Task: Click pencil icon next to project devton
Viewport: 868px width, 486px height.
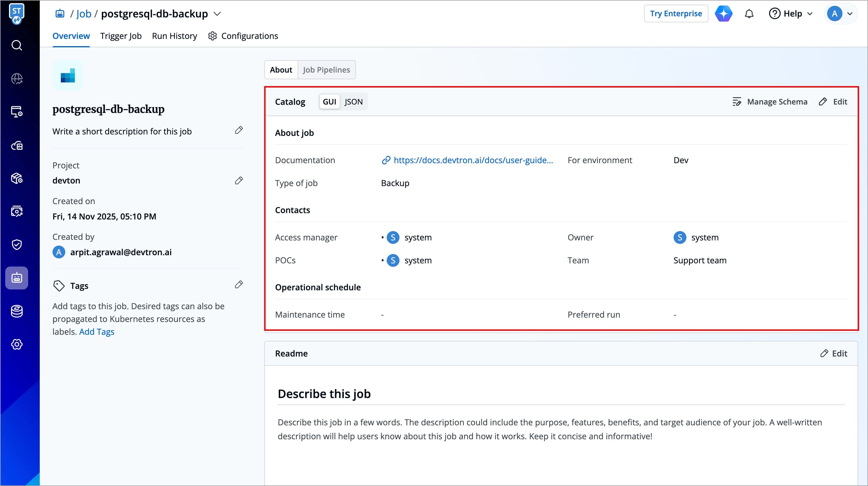Action: [x=238, y=181]
